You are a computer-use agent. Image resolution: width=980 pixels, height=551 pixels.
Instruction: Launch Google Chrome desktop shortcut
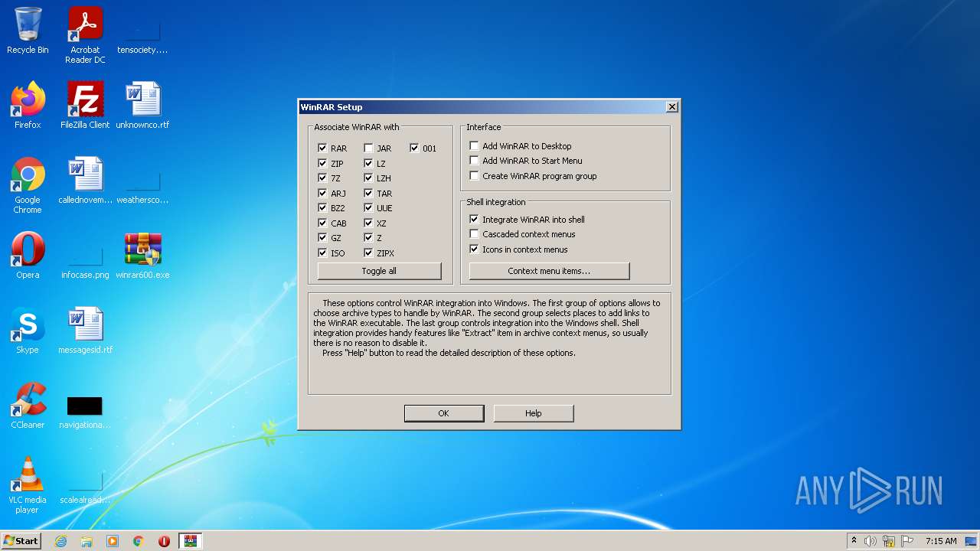[28, 184]
